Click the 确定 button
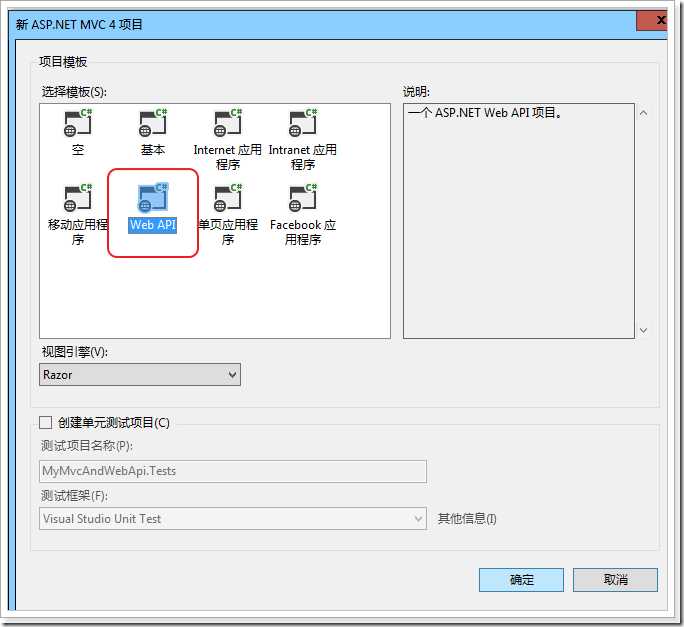 (521, 579)
